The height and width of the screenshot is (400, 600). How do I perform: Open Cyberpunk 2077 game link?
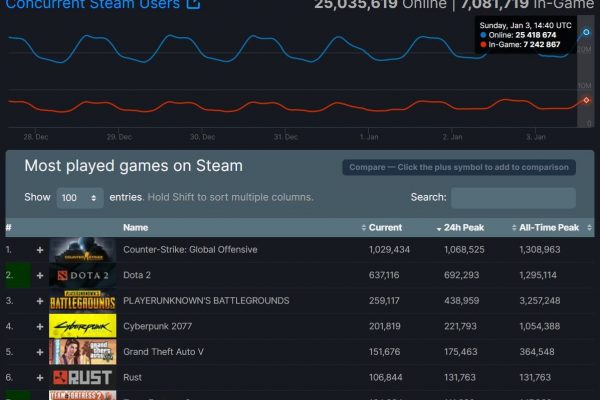(157, 327)
